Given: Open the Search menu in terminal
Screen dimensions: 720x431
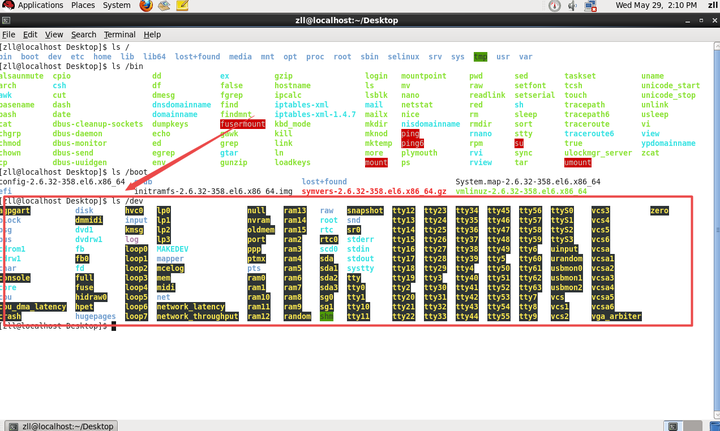Looking at the screenshot, I should coord(84,34).
